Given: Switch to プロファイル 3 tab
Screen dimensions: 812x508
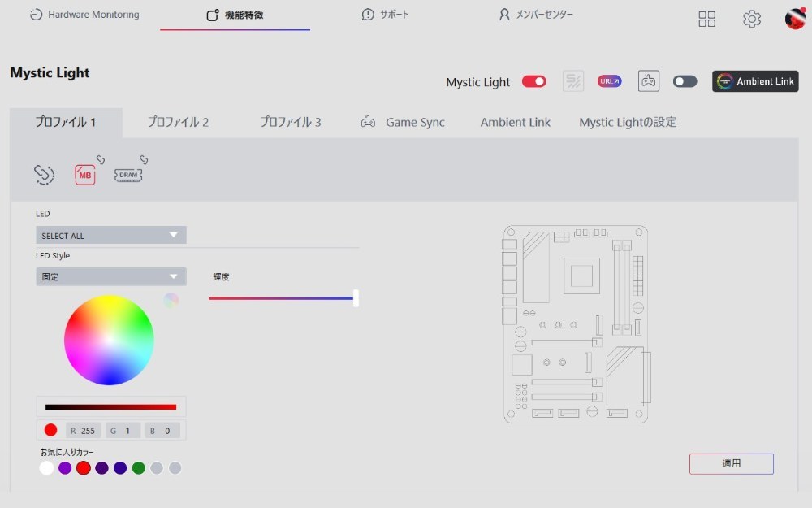Looking at the screenshot, I should 291,123.
